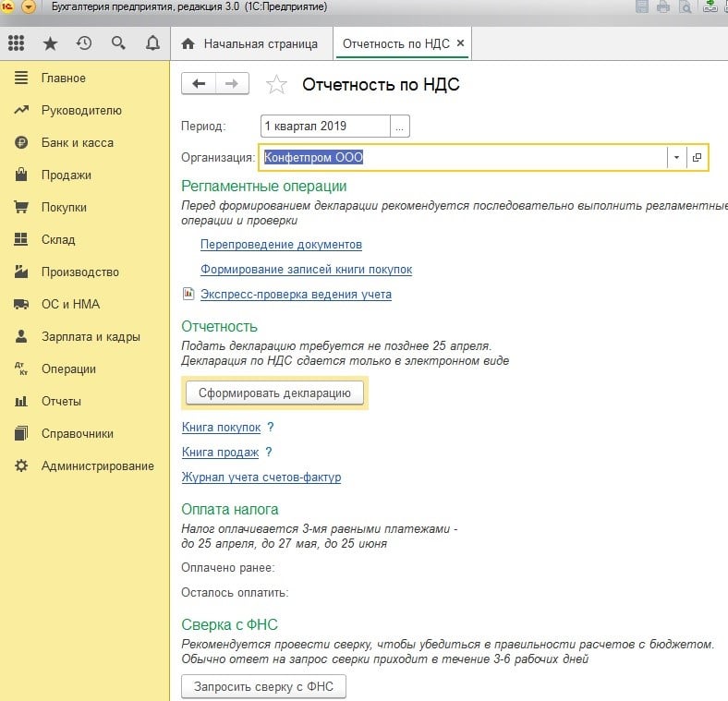Open period selection ellipsis button
Image resolution: width=728 pixels, height=701 pixels.
[400, 127]
